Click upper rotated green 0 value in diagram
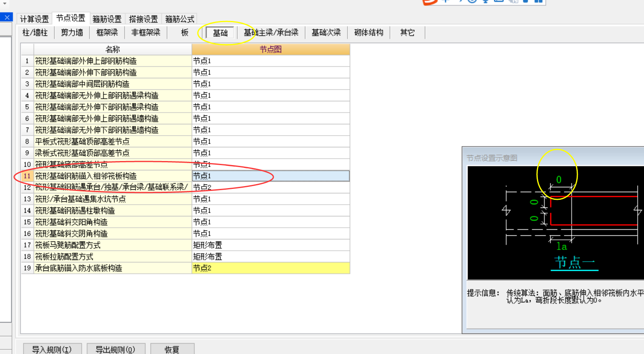The height and width of the screenshot is (354, 644). tap(534, 202)
